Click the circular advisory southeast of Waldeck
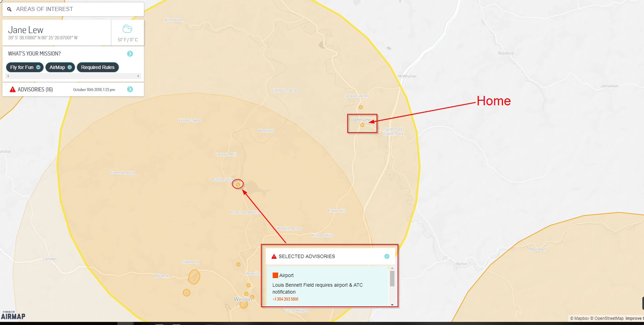Screen dimensions: 644x325 pyautogui.click(x=186, y=293)
